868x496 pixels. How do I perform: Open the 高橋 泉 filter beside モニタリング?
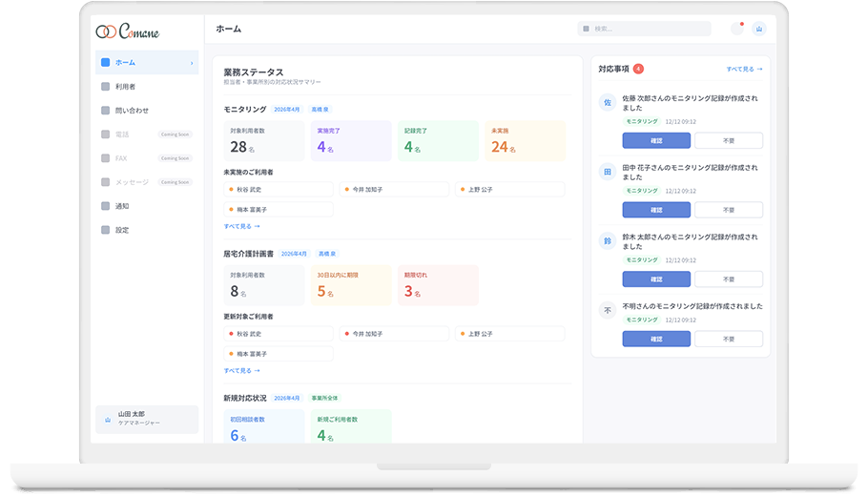pyautogui.click(x=320, y=110)
